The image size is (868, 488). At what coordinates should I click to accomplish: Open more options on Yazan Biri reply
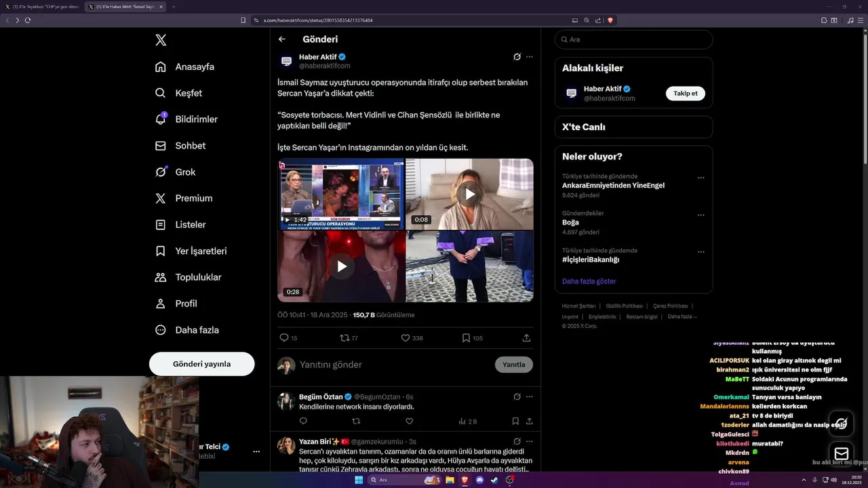click(530, 441)
